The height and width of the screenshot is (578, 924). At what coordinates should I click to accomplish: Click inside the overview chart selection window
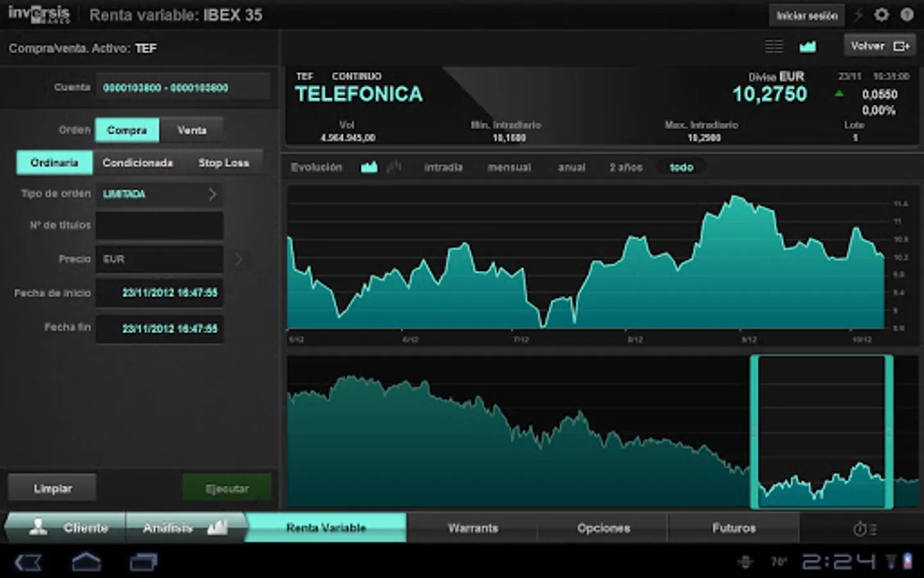(821, 432)
